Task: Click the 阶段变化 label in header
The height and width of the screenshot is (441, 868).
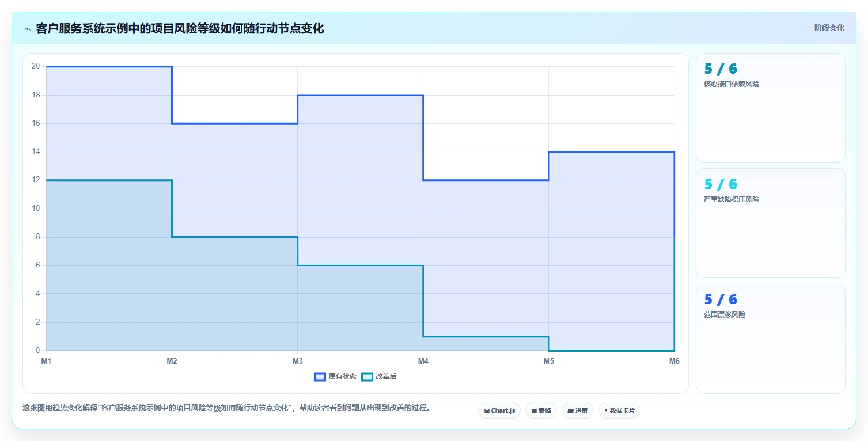Action: [829, 28]
